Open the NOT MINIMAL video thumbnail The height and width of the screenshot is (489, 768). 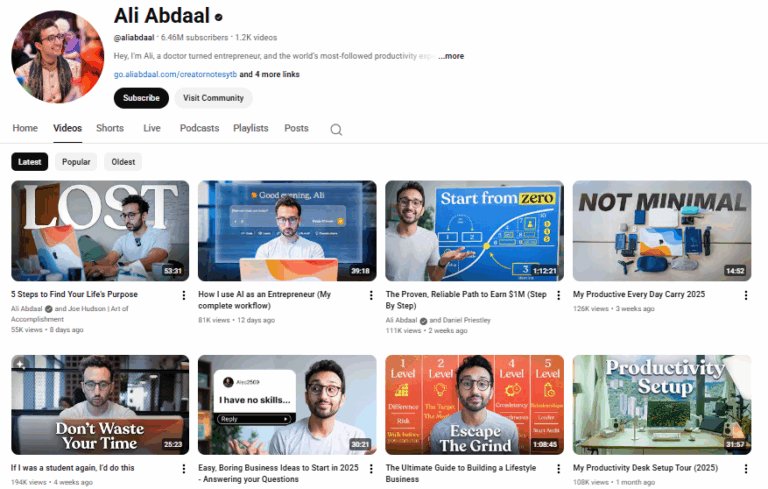662,231
